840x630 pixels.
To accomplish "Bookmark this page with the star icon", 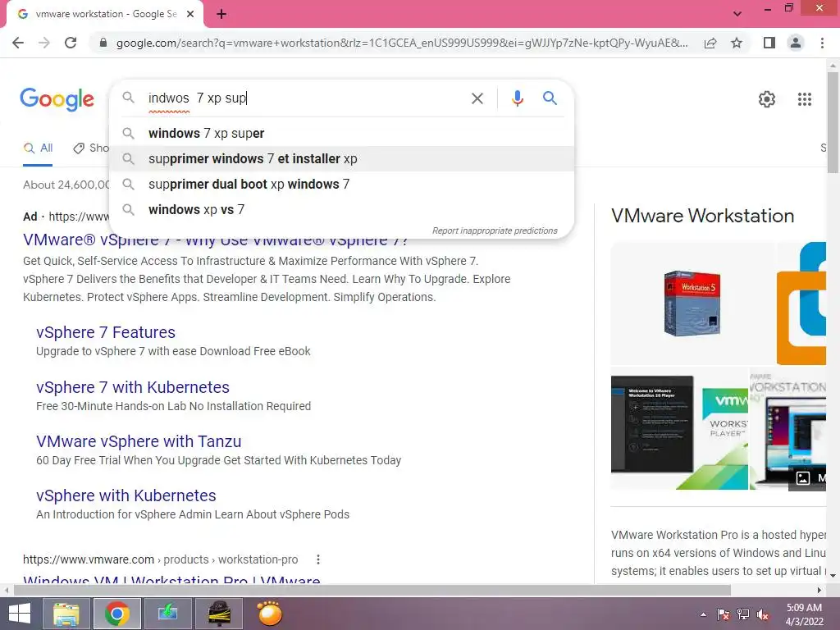I will pyautogui.click(x=737, y=43).
